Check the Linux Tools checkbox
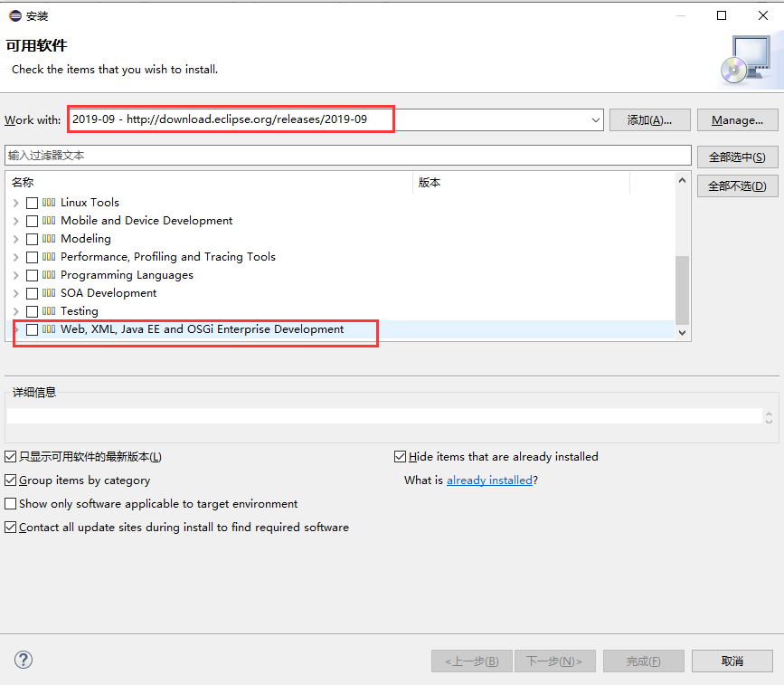The image size is (784, 685). pos(32,203)
